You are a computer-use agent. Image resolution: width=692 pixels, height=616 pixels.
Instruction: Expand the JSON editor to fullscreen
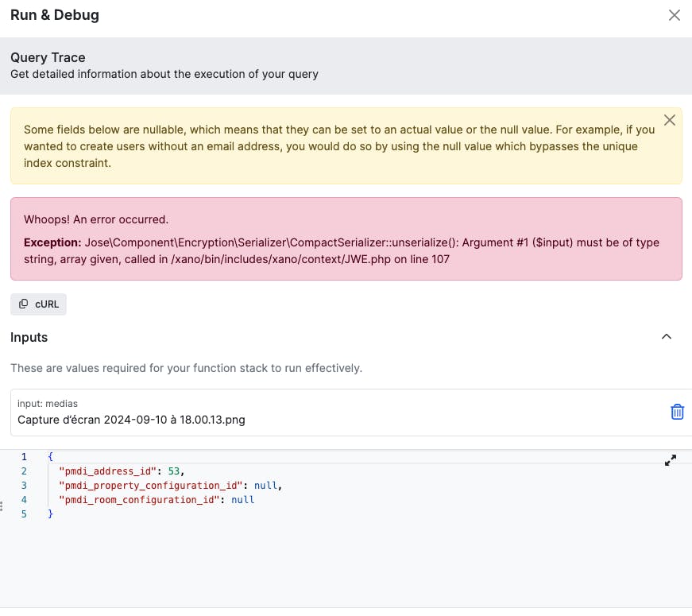coord(670,460)
